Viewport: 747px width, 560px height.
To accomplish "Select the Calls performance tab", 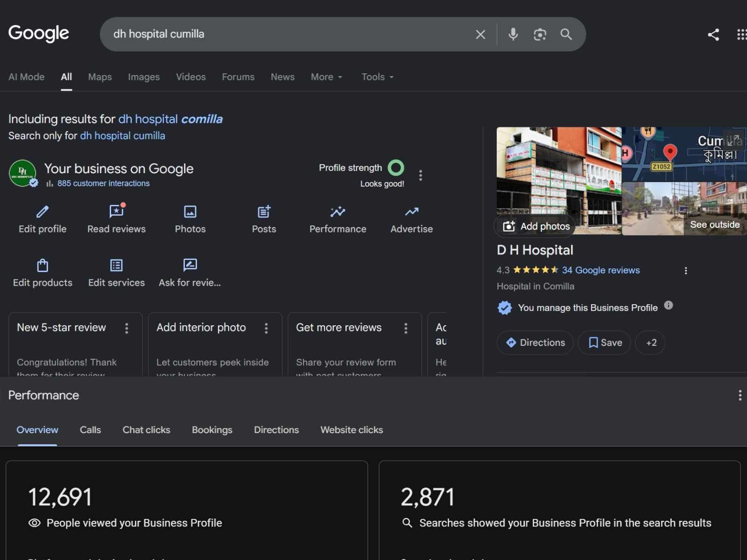I will click(90, 430).
